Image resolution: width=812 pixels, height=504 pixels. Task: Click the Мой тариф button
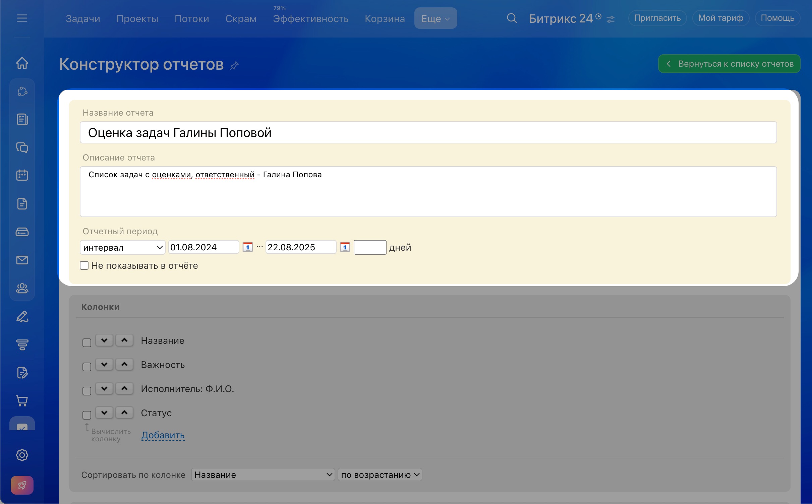[720, 18]
